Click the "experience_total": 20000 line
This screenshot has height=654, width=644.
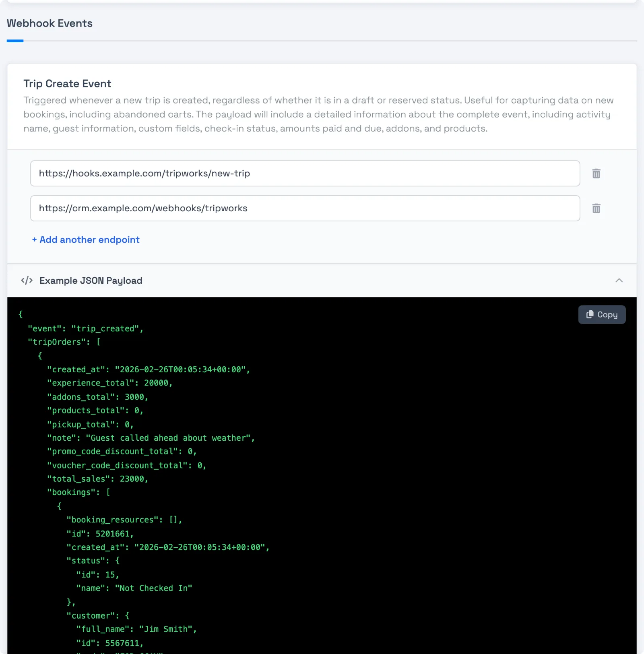coord(110,383)
